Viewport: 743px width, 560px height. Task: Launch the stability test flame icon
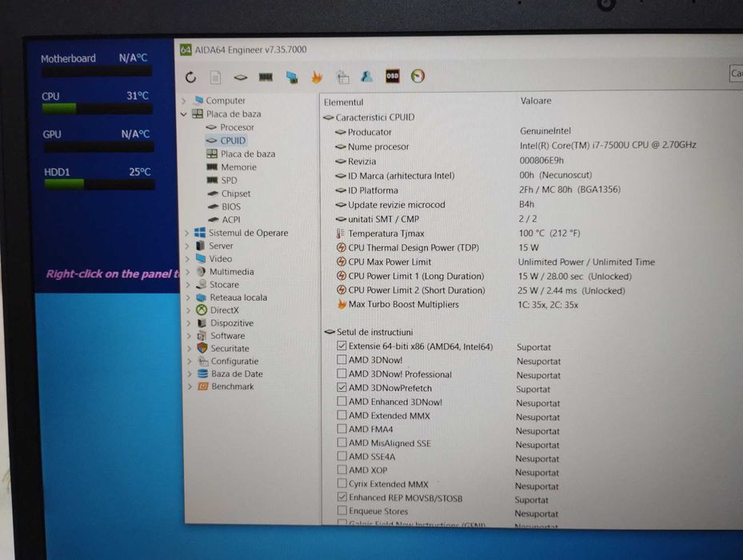click(x=317, y=77)
